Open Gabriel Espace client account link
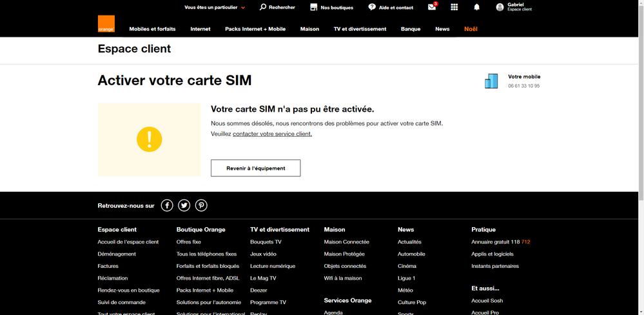The width and height of the screenshot is (644, 315). [x=520, y=7]
